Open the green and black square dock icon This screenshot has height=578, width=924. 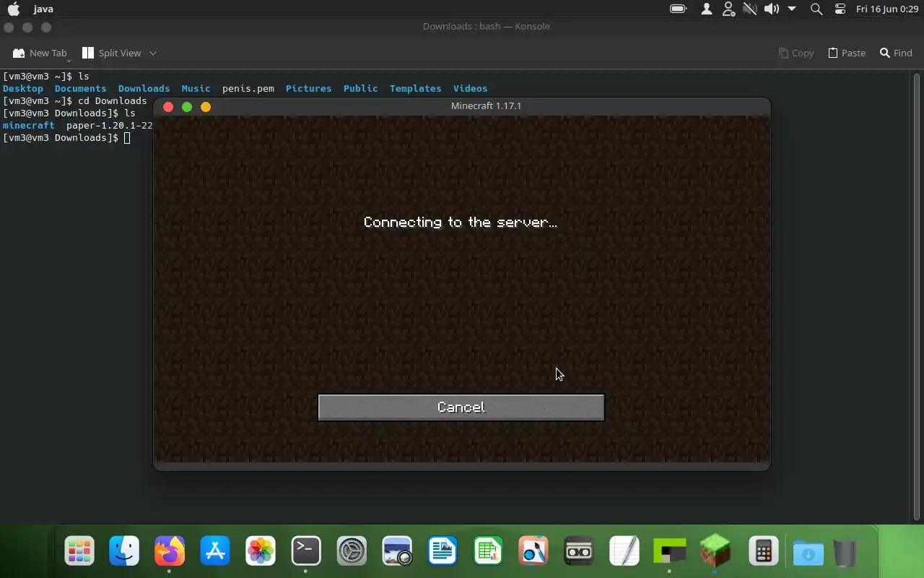(x=669, y=551)
